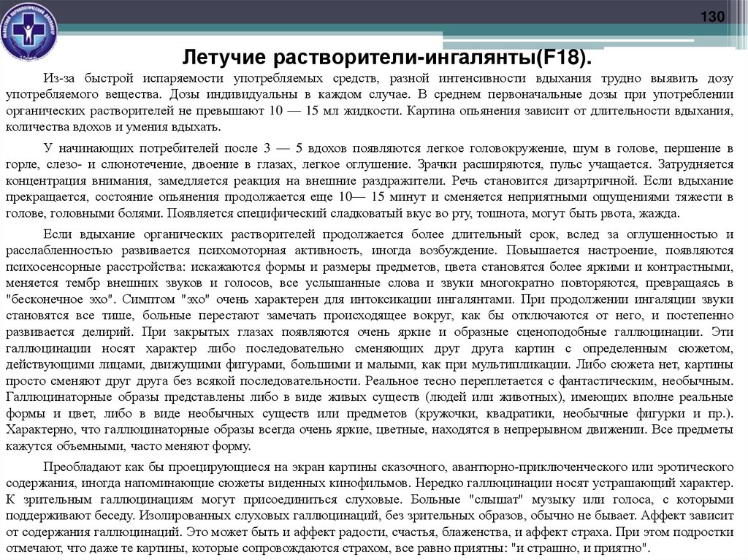Click the title 'Летучие растворители-ингалянты(F18).'
The width and height of the screenshot is (748, 560).
pyautogui.click(x=387, y=57)
